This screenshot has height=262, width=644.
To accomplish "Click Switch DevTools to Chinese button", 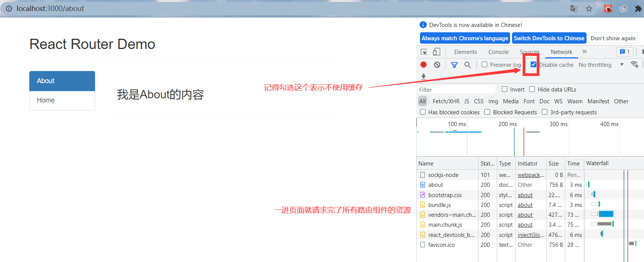I will tap(549, 38).
